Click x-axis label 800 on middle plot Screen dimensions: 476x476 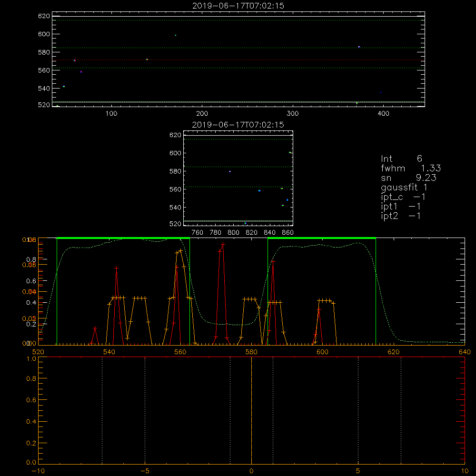[x=233, y=233]
